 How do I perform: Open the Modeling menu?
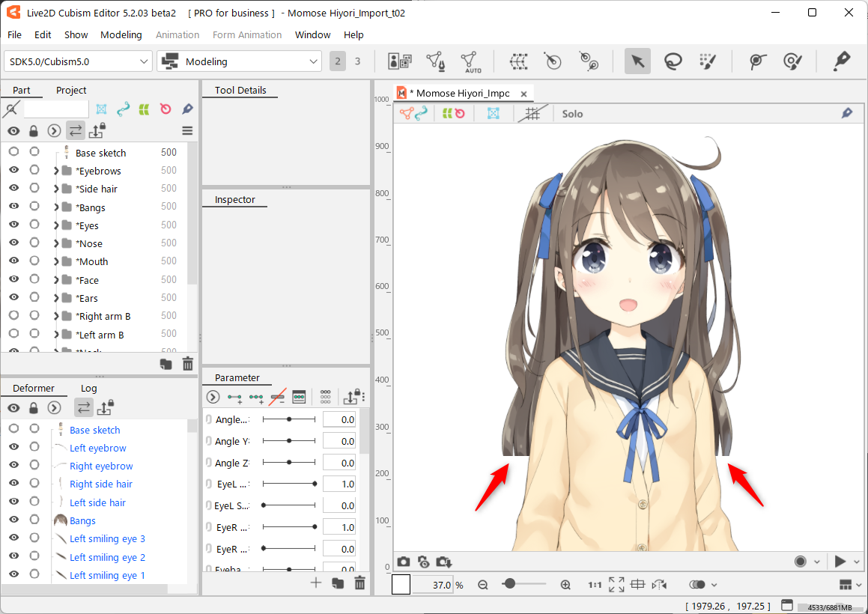click(121, 34)
